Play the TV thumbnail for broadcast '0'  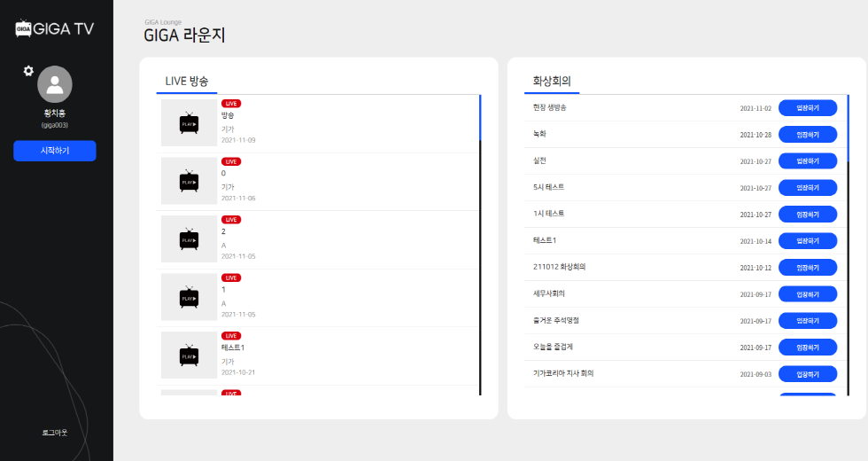click(189, 181)
